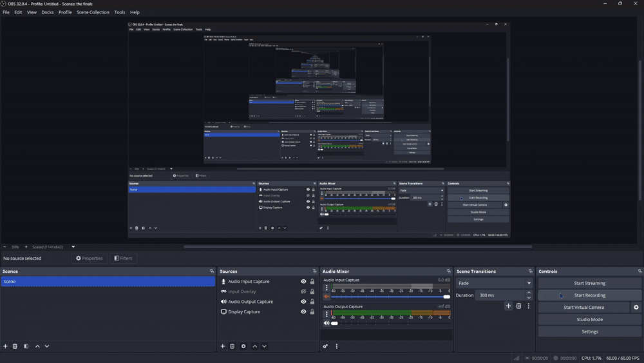644x363 pixels.
Task: Unmute Audio Input Capture in mixer
Action: [327, 297]
